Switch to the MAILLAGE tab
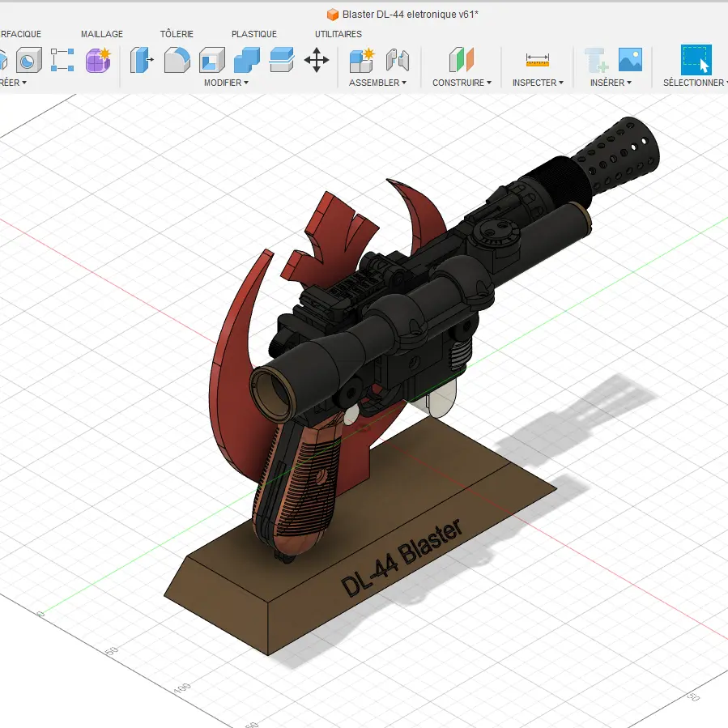The image size is (728, 728). tap(102, 34)
